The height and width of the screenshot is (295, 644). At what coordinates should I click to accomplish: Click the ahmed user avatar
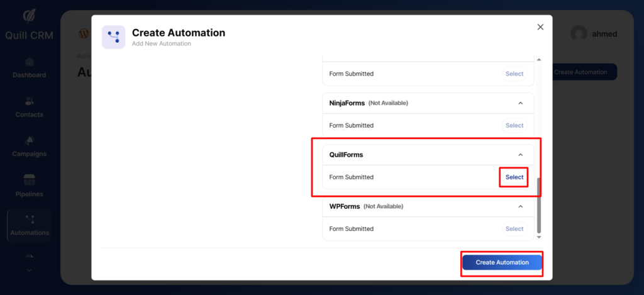pyautogui.click(x=579, y=34)
